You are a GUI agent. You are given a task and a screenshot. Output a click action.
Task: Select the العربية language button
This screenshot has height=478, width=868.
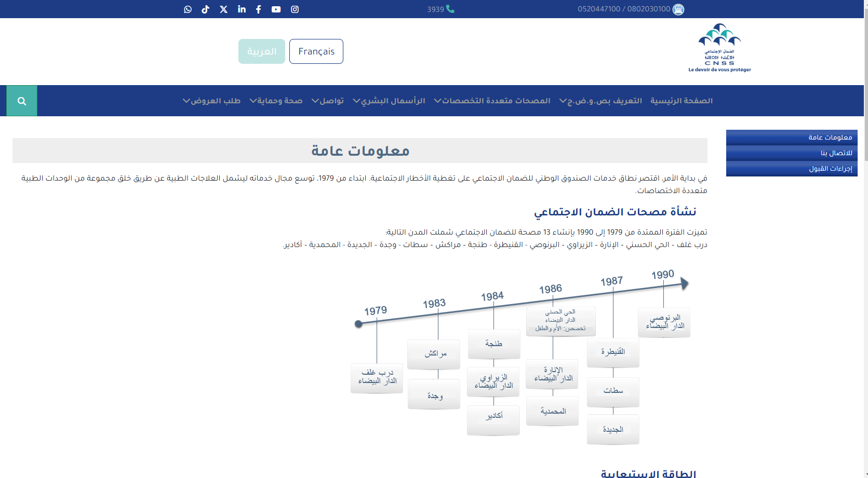tap(262, 51)
